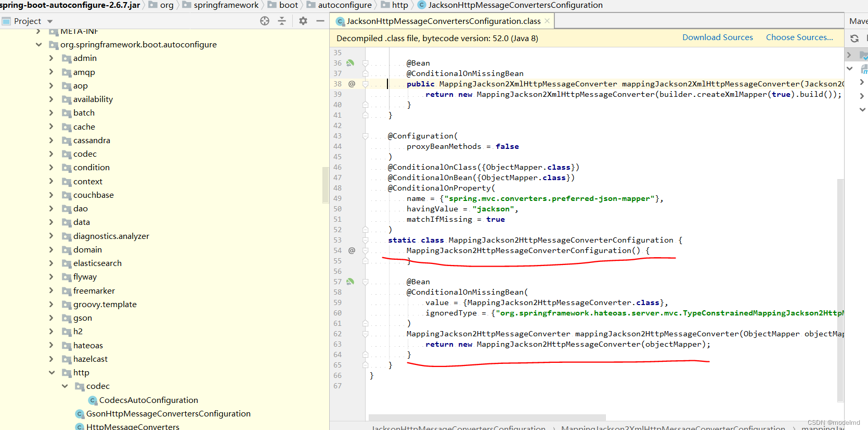This screenshot has height=430, width=868.
Task: Hide the Project panel with minus icon
Action: (320, 21)
